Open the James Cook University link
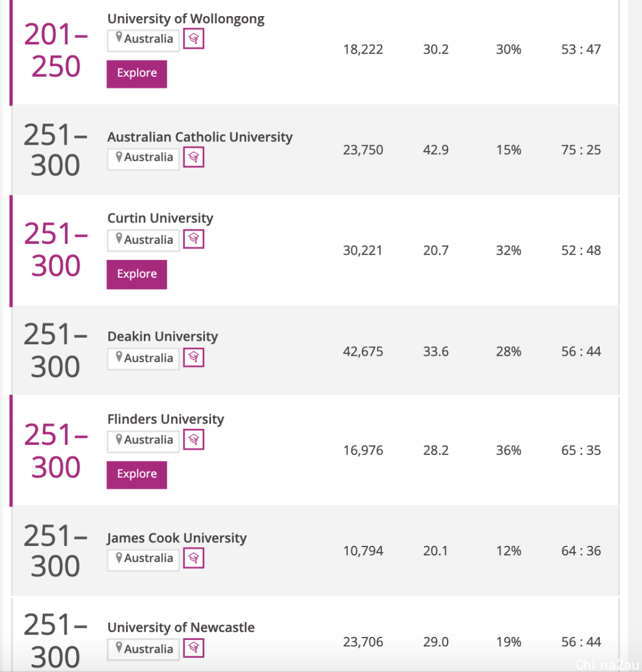 (177, 538)
